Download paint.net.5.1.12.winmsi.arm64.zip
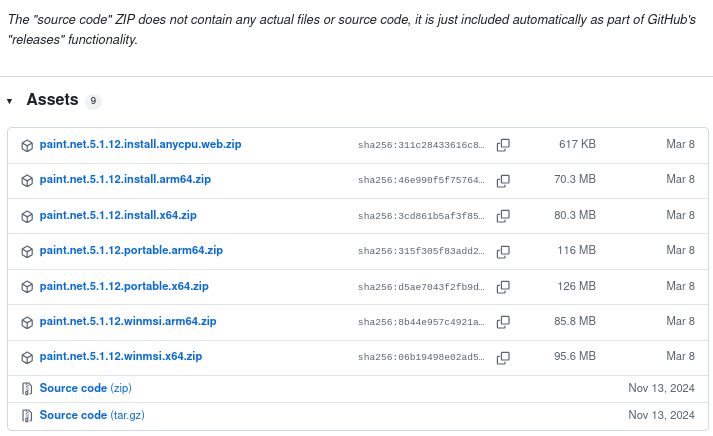713x436 pixels. 128,321
